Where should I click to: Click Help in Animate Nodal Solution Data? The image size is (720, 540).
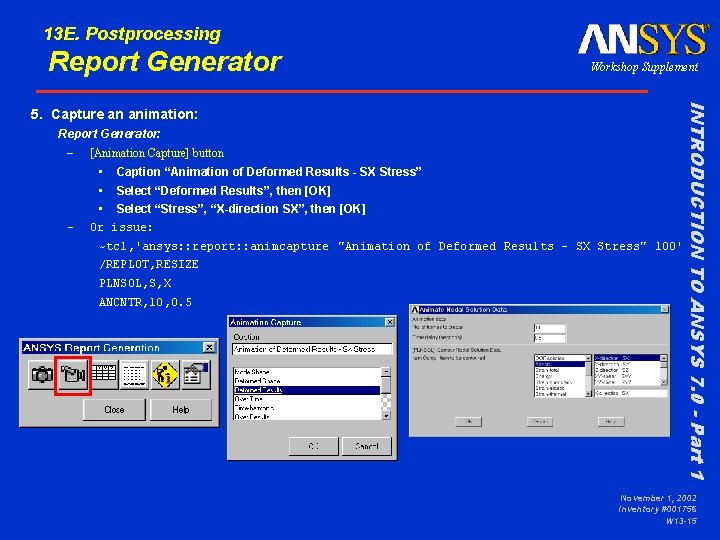pos(611,422)
